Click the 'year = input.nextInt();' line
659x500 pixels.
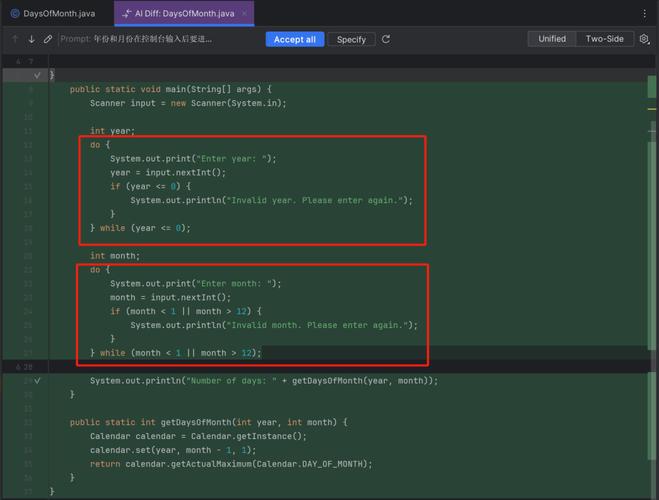pos(168,172)
